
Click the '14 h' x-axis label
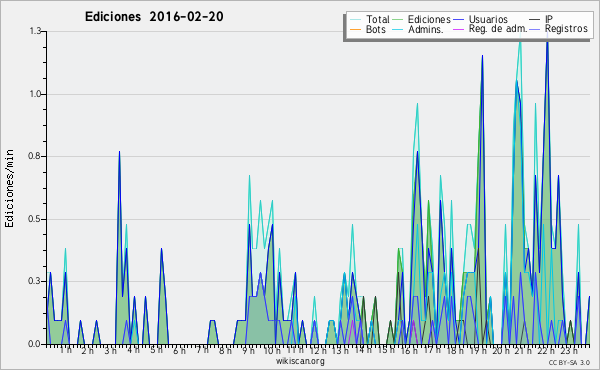coord(363,350)
